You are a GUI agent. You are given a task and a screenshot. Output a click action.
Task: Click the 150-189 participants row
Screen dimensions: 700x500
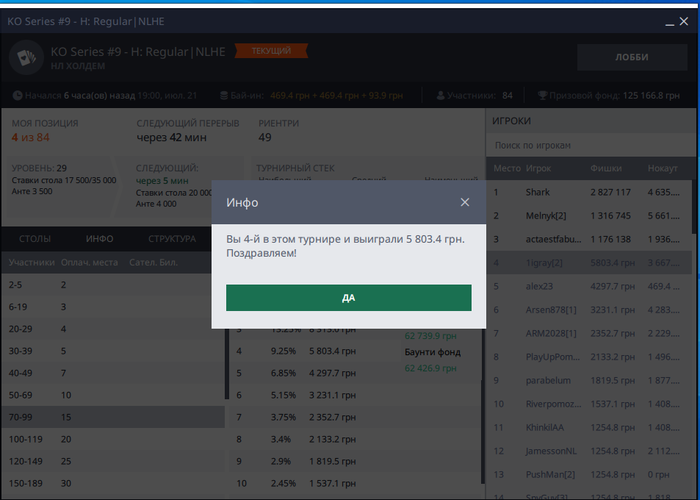pyautogui.click(x=113, y=483)
